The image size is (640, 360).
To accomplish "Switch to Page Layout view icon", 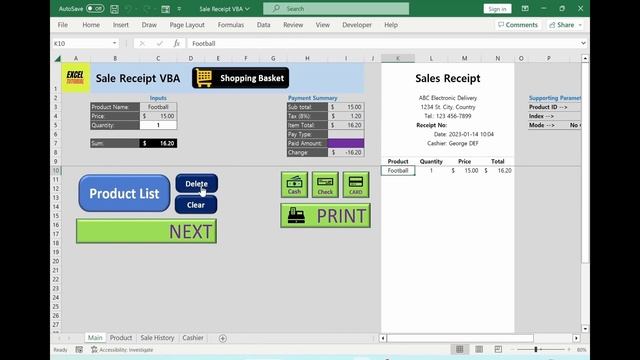I will 479,349.
